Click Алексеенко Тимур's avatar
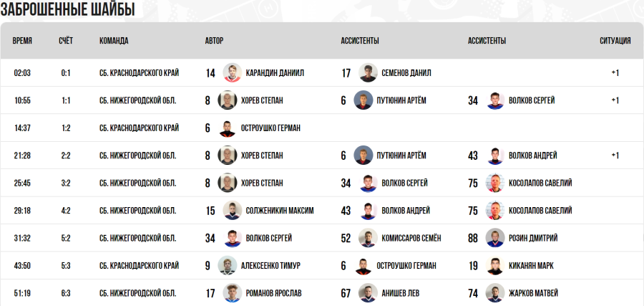Screen dimensions: 644x306 tap(227, 265)
